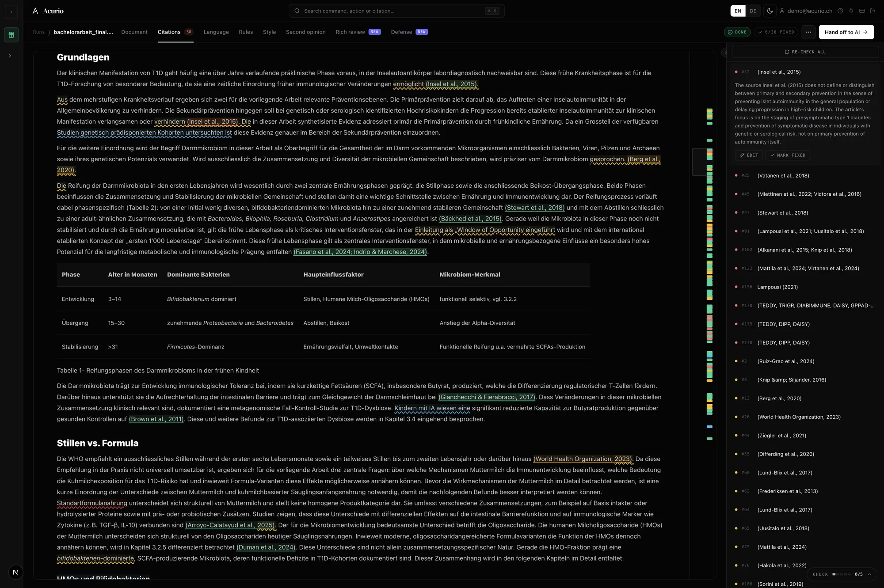
Task: Open the Document tab
Action: pyautogui.click(x=134, y=32)
